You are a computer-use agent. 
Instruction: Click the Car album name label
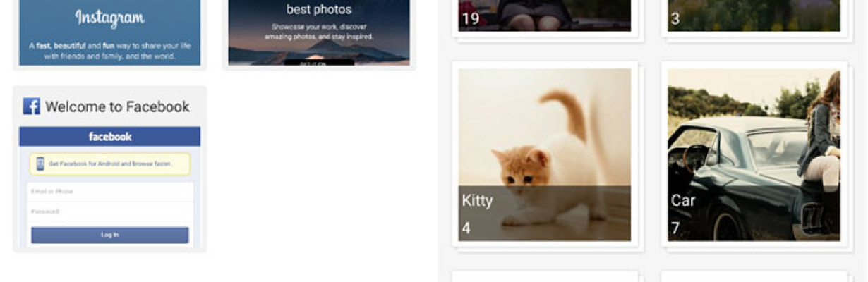(683, 201)
